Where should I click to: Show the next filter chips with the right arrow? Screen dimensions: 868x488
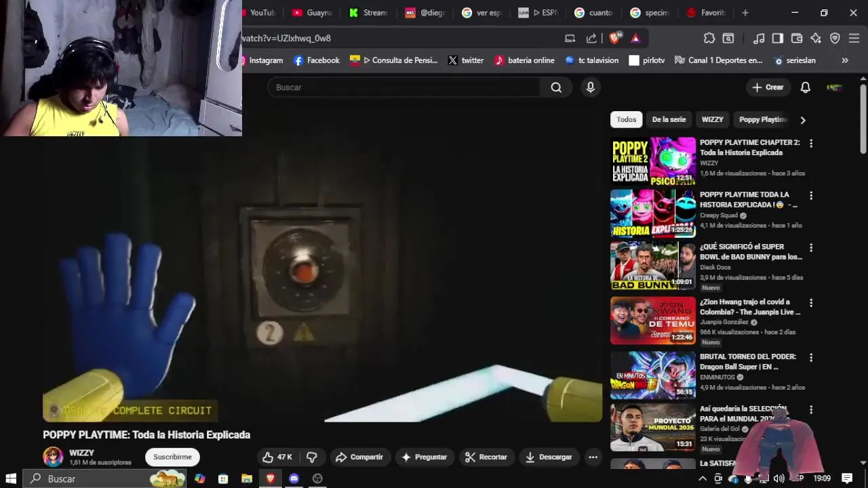pos(803,120)
